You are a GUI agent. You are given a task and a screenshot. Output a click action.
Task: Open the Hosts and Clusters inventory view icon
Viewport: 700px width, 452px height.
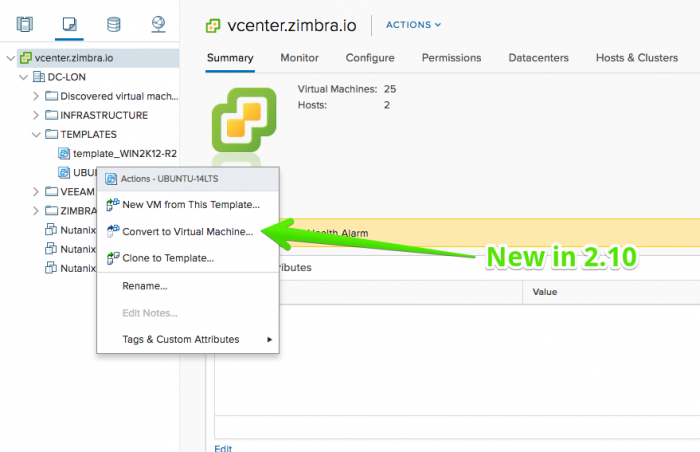(25, 24)
